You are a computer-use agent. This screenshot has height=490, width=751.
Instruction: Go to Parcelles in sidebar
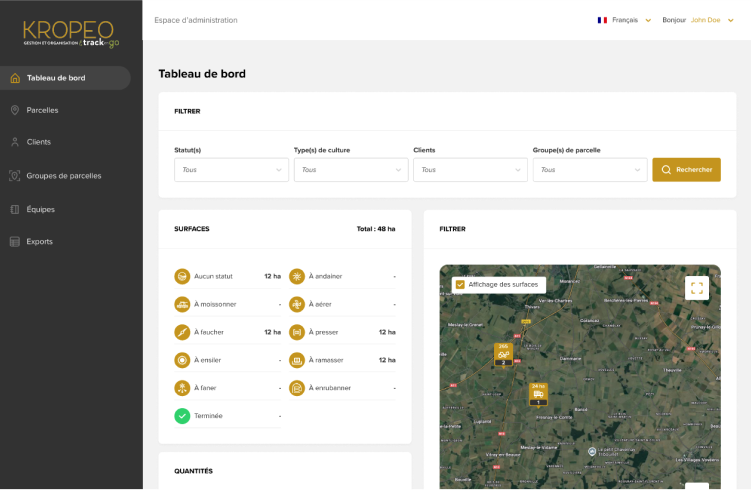coord(42,110)
